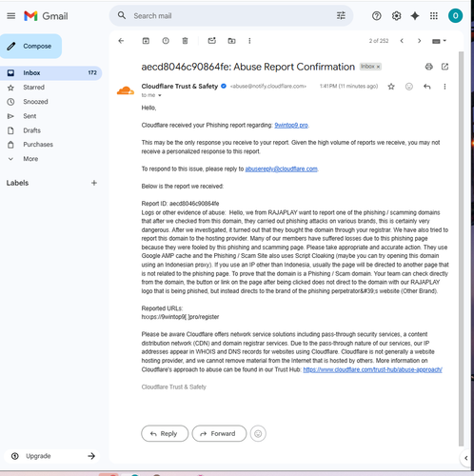
Task: Create a new label plus icon
Action: [x=94, y=183]
